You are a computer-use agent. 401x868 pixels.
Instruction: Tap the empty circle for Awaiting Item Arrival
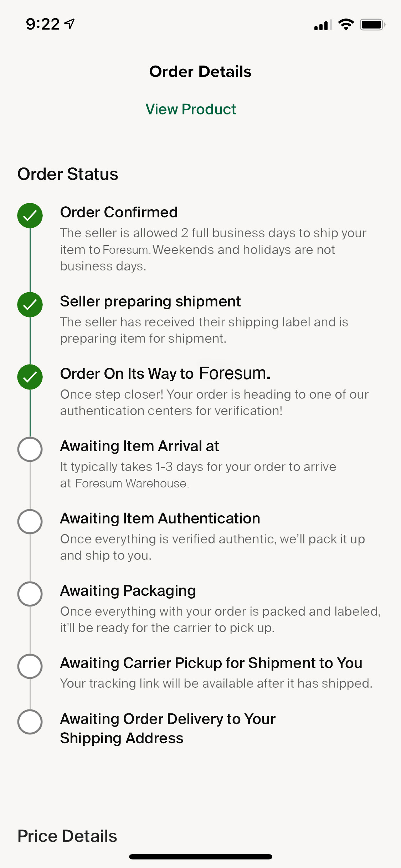click(x=30, y=449)
